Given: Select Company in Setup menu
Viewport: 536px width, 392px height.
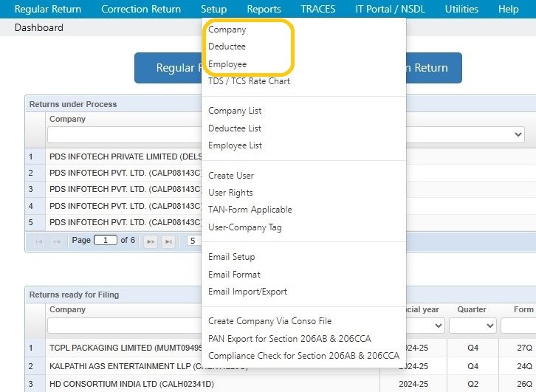Looking at the screenshot, I should (227, 30).
